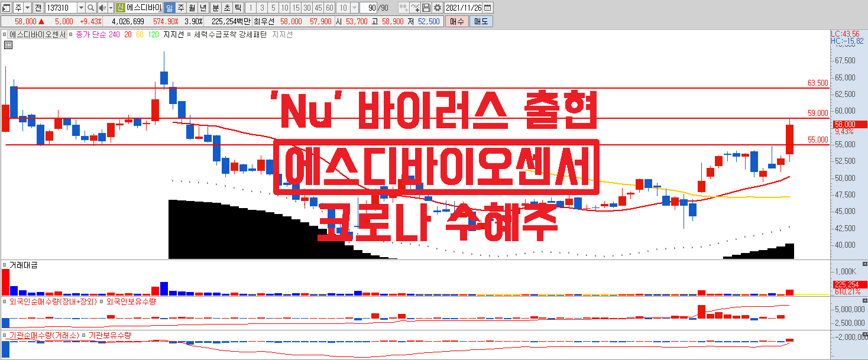Viewport: 868px width, 360px height.
Task: Click the marker square before 종가 단순
Action: [x=71, y=34]
